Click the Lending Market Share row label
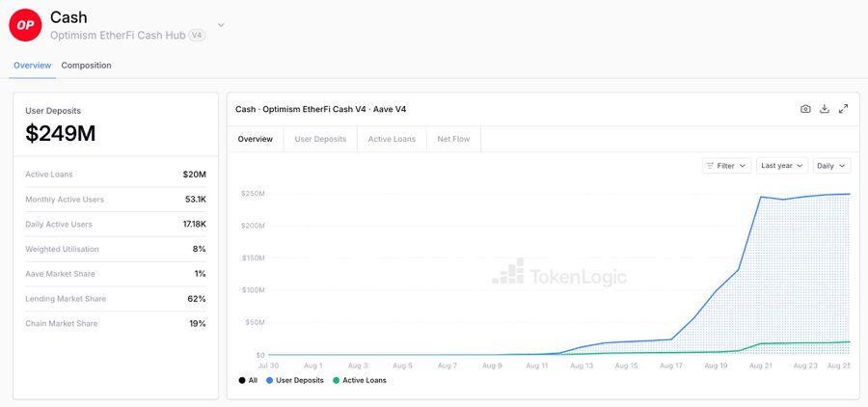The height and width of the screenshot is (407, 868). pos(66,298)
